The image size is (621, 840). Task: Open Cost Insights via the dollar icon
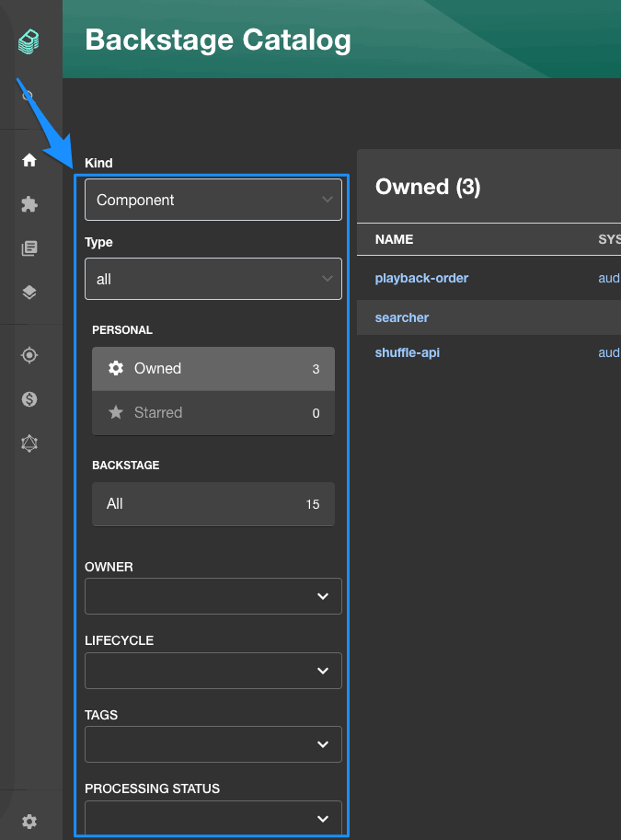tap(28, 399)
